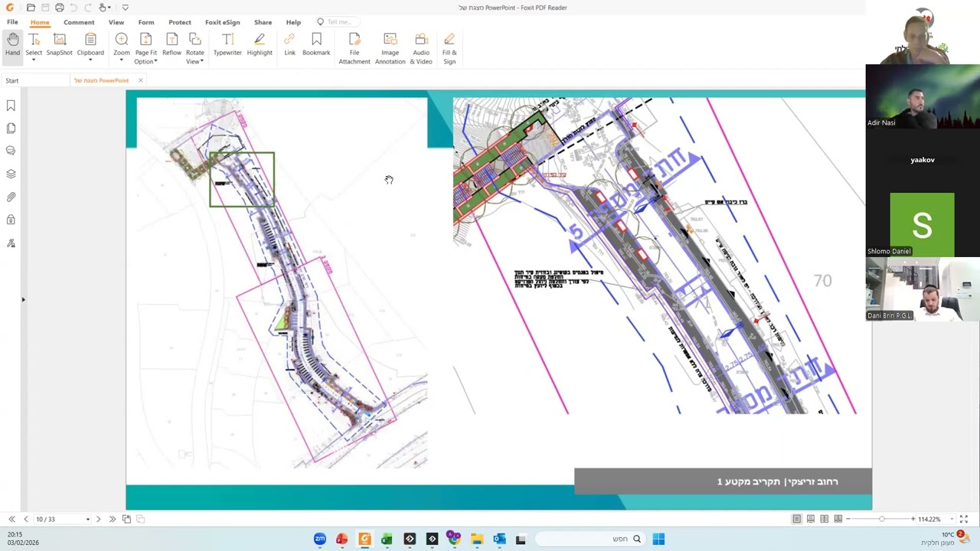
Task: Open the Rotate View dropdown arrow
Action: 202,61
